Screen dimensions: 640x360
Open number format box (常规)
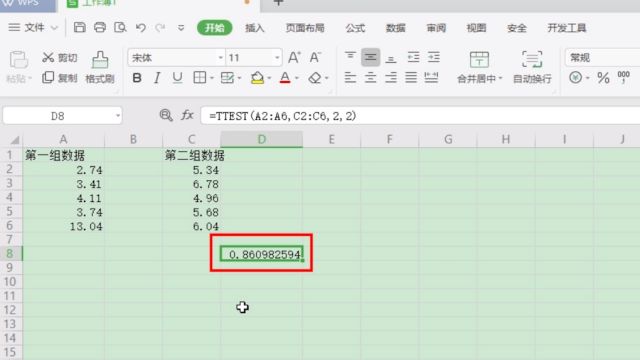point(602,58)
